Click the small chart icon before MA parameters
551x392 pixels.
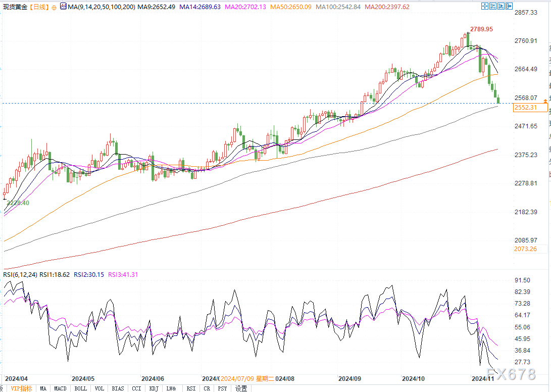tap(63, 7)
